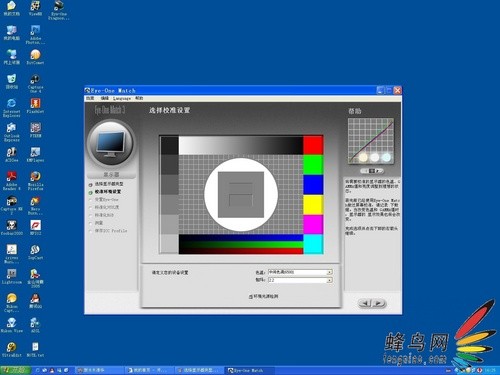This screenshot has height=375, width=500.
Task: Open the first menu in menu bar
Action: (x=90, y=98)
